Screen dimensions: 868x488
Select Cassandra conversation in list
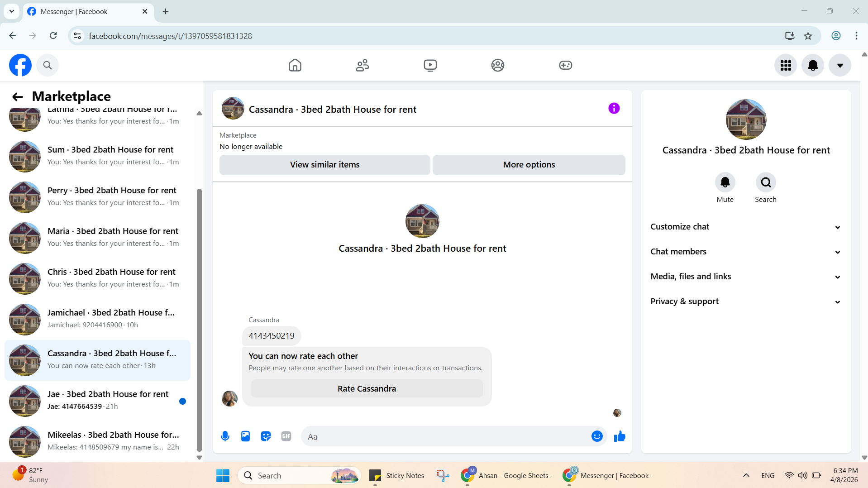pyautogui.click(x=97, y=360)
